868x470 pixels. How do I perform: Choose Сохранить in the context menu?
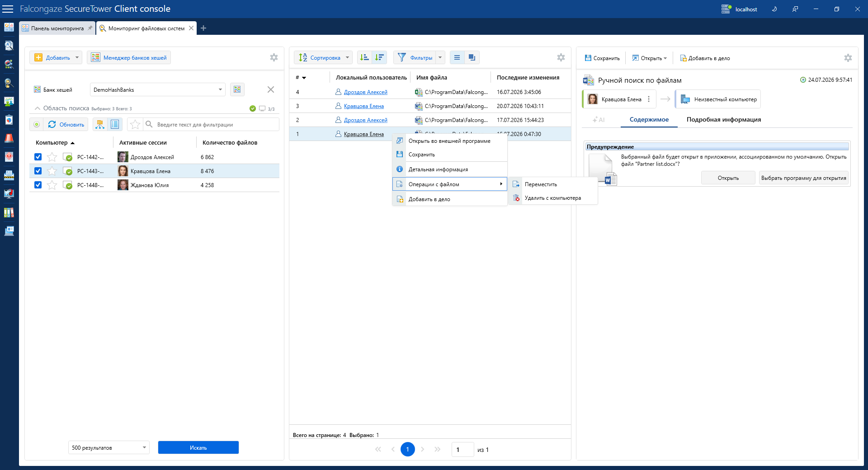(x=449, y=155)
